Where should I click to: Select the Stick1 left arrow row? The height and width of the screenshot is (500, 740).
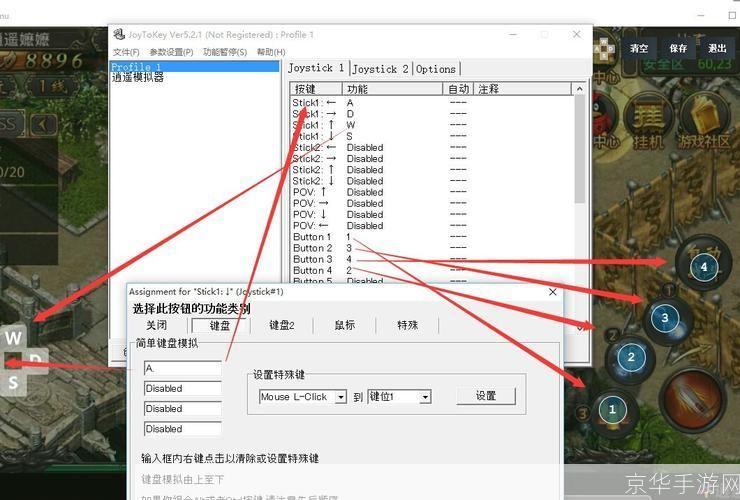coord(430,103)
